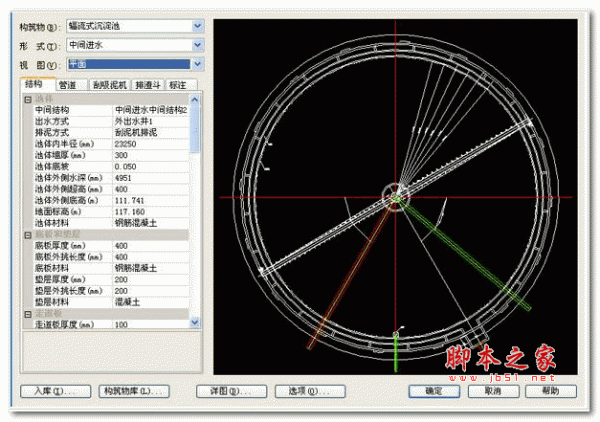Click the 详图 button
The image size is (600, 422).
(230, 389)
